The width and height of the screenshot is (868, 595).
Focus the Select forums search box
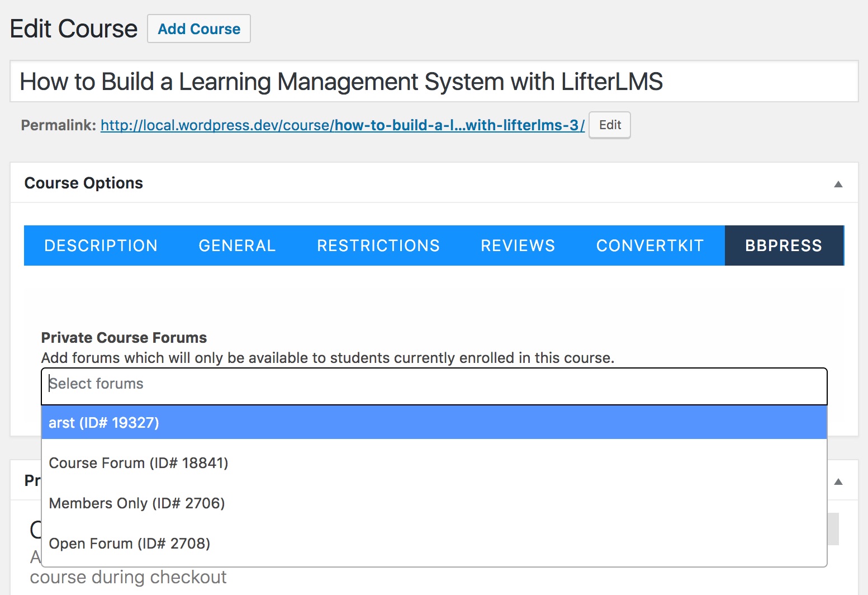click(434, 384)
